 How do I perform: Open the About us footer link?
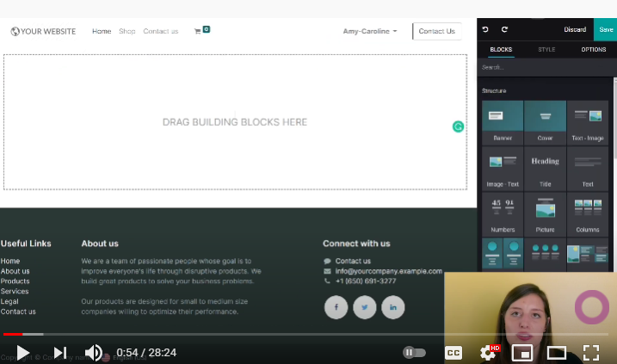click(x=15, y=271)
